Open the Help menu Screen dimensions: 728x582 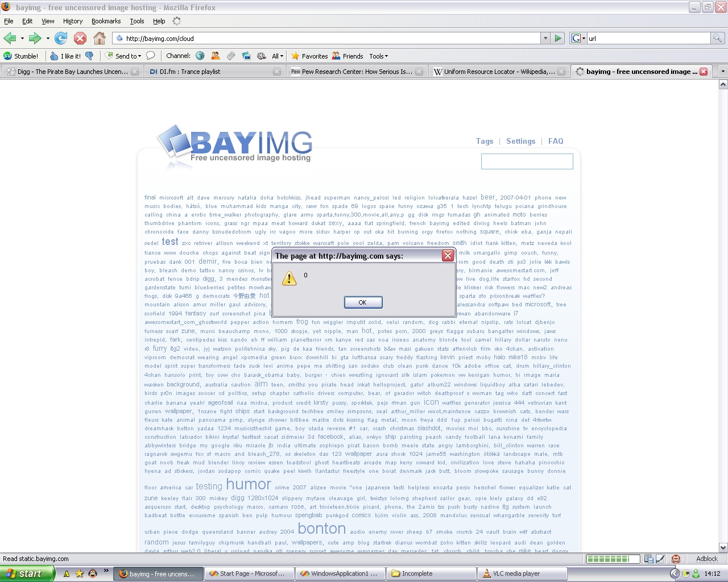(x=159, y=21)
